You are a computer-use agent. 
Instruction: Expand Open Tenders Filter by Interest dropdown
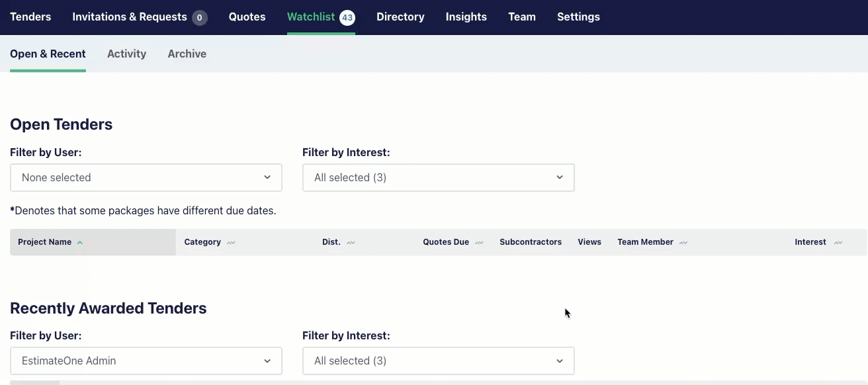click(x=439, y=177)
